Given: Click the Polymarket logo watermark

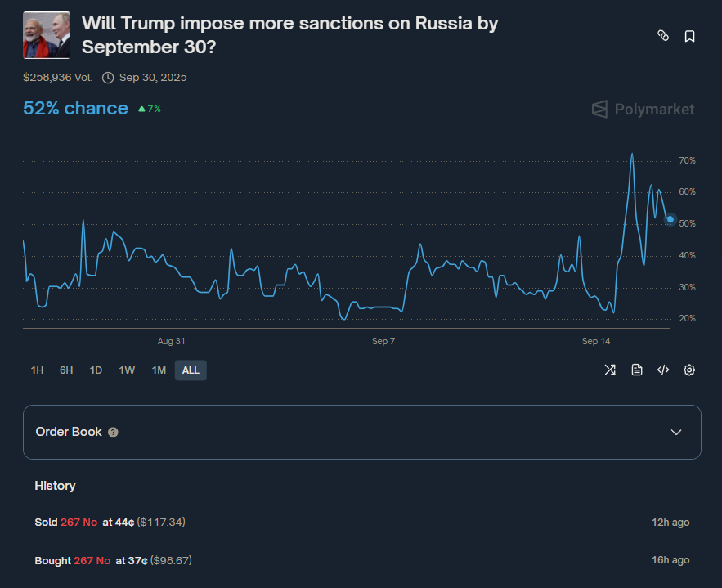Looking at the screenshot, I should coord(643,109).
